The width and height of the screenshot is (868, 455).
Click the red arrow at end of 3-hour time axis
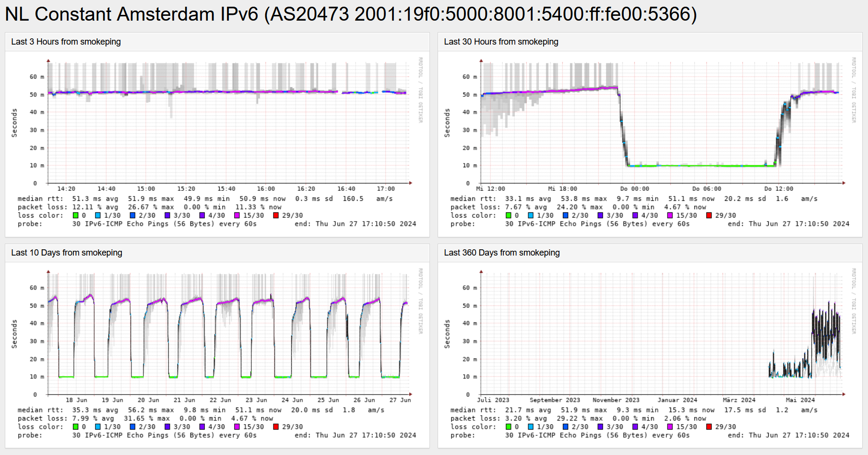(411, 183)
